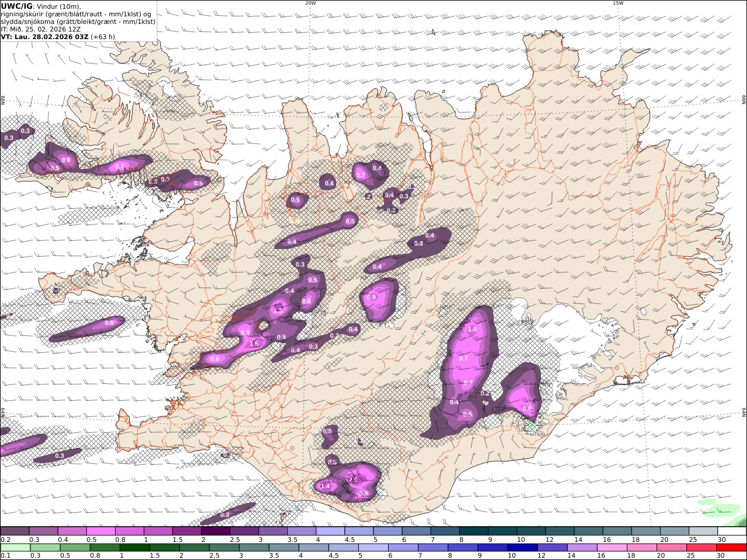Image resolution: width=747 pixels, height=560 pixels.
Task: Click the "30" label under the rain legend
Action: 721,556
